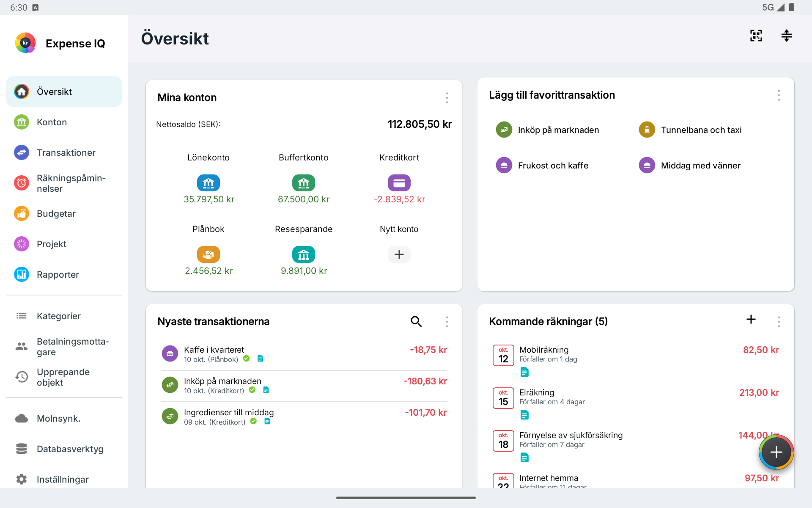Select Middag med vänner favorite

click(x=690, y=166)
